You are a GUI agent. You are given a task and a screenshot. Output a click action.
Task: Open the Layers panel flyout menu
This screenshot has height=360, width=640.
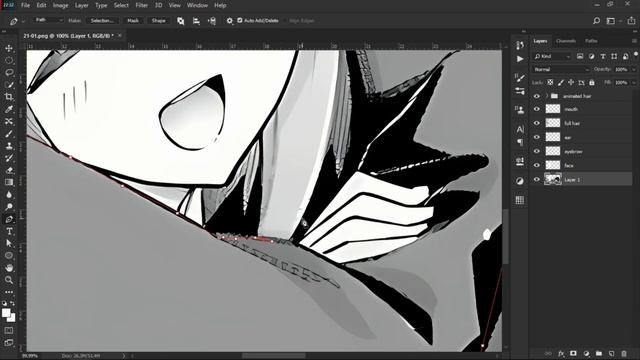[x=634, y=41]
